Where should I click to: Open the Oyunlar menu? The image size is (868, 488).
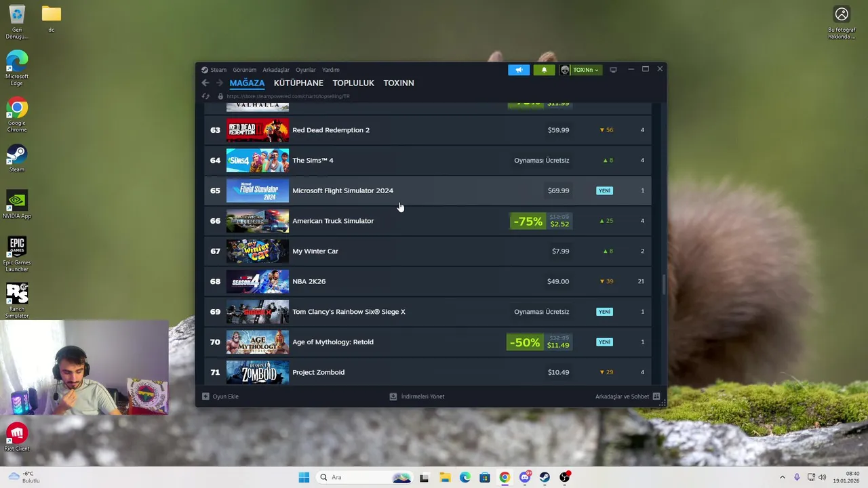coord(306,70)
